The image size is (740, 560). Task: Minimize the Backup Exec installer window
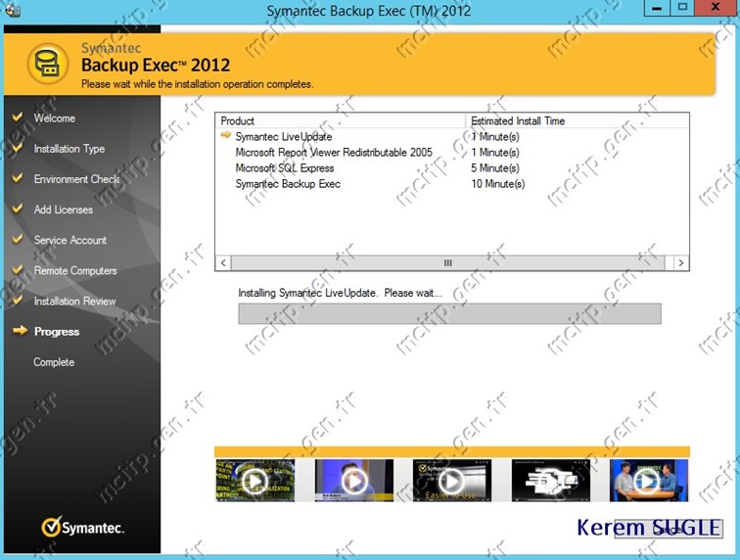click(657, 8)
